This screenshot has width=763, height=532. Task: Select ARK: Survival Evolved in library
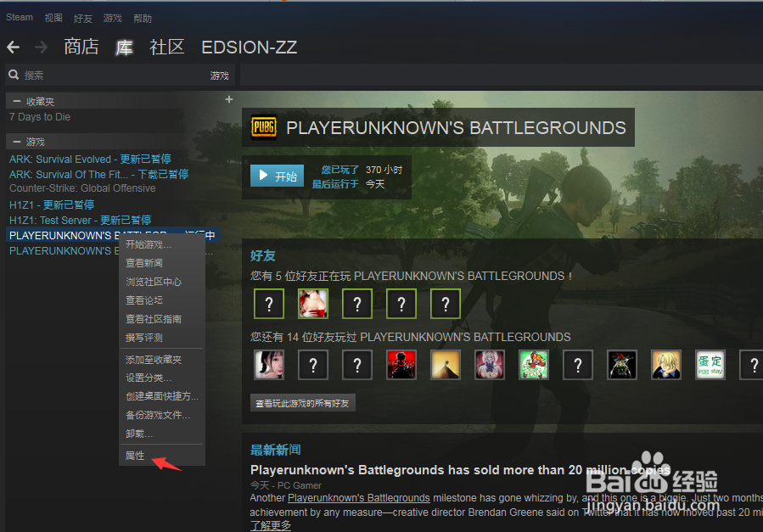point(90,159)
